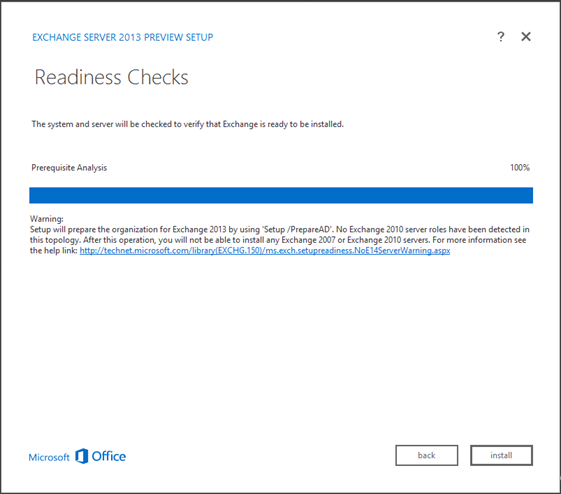Click 'Exchange 2007 or Exchange 2010 servers' text
This screenshot has height=494, width=561.
click(355, 240)
